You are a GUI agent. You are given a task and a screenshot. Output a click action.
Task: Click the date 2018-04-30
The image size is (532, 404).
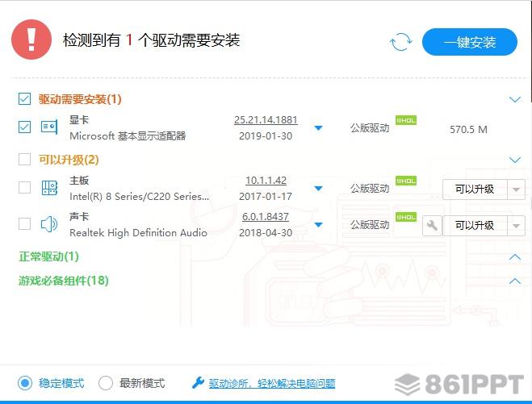pos(266,232)
